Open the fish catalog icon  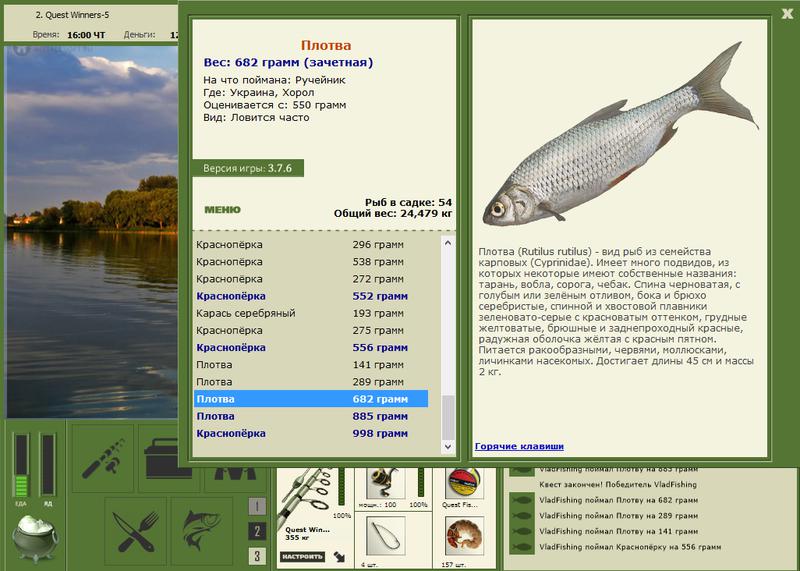(x=201, y=532)
